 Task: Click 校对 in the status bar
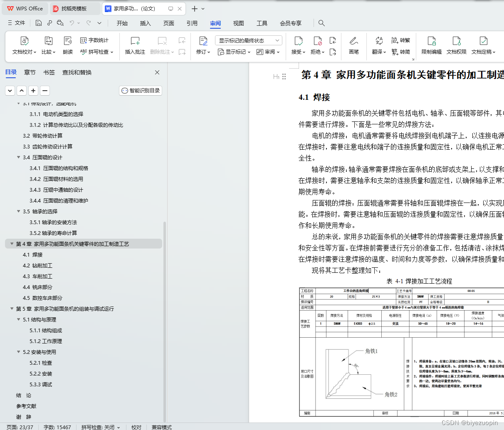point(136,427)
